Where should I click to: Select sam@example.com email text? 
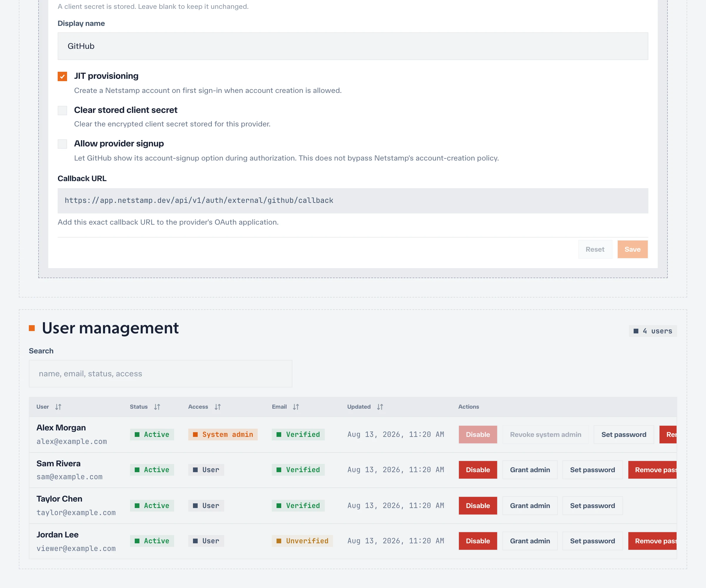click(x=70, y=477)
